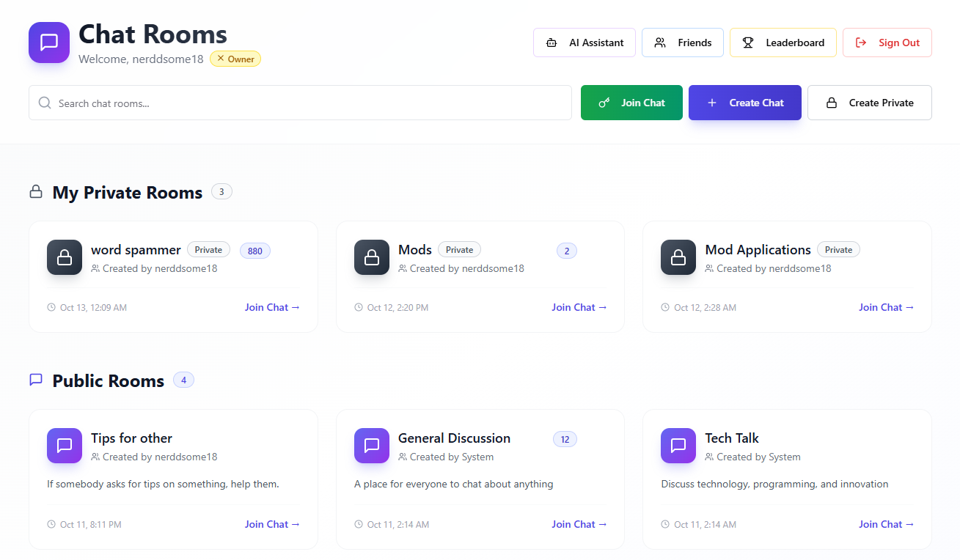The width and height of the screenshot is (960, 560).
Task: Join Chat link on word spammer card
Action: coord(272,307)
